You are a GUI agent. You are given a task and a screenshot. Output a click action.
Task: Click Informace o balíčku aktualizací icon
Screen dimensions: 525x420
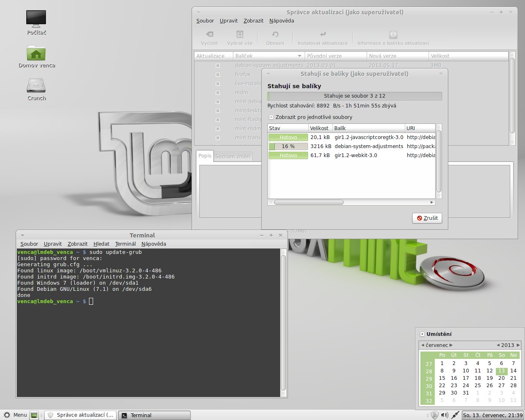pyautogui.click(x=393, y=34)
